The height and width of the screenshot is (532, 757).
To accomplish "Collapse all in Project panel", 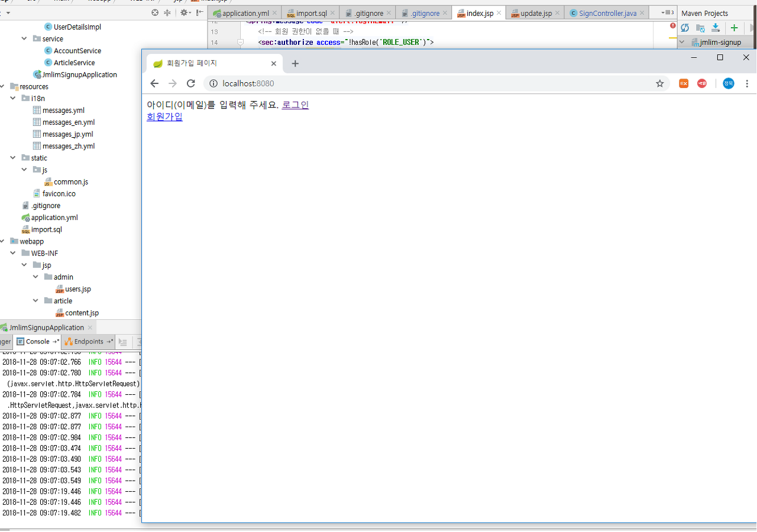I will [x=167, y=12].
